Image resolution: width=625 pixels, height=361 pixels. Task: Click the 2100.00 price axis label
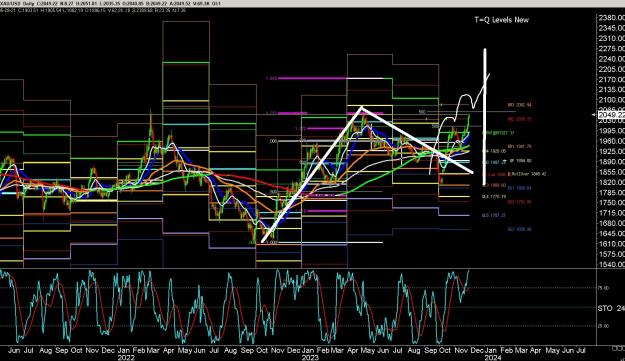coord(611,100)
